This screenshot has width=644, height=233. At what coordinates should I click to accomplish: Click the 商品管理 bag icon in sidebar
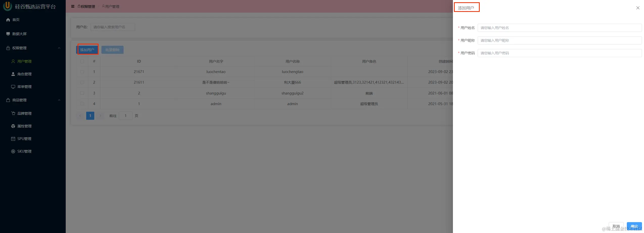click(8, 100)
